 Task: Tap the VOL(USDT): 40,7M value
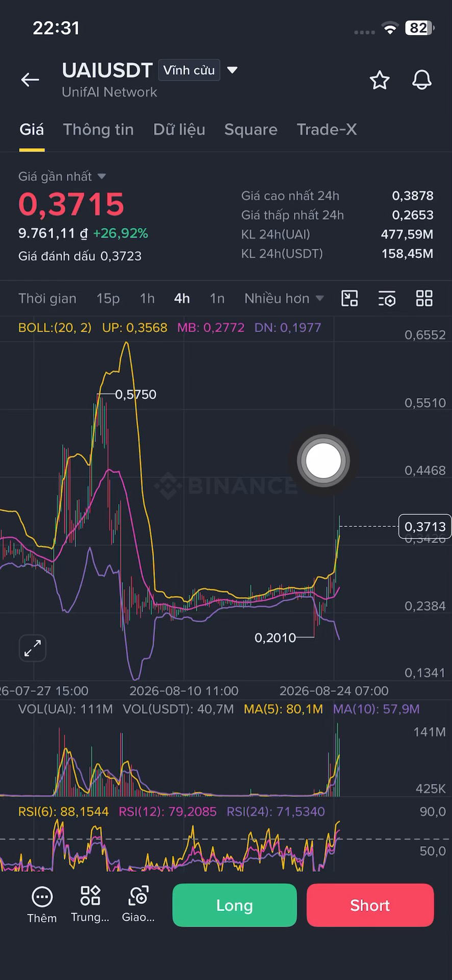pos(178,709)
